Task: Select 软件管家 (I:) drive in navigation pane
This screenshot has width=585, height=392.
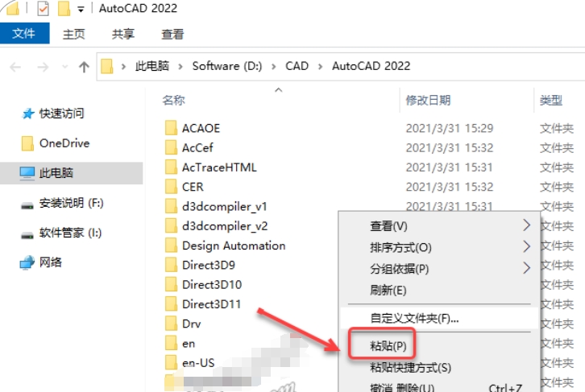Action: [70, 233]
